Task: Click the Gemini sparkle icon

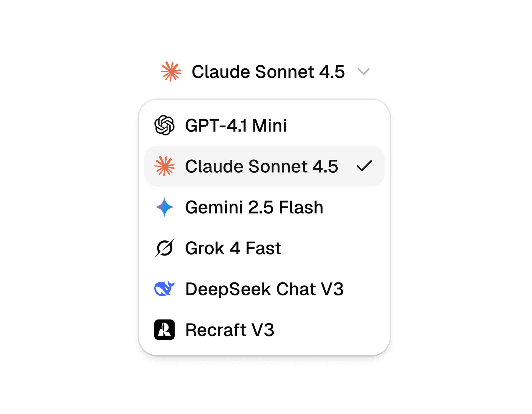Action: (165, 207)
